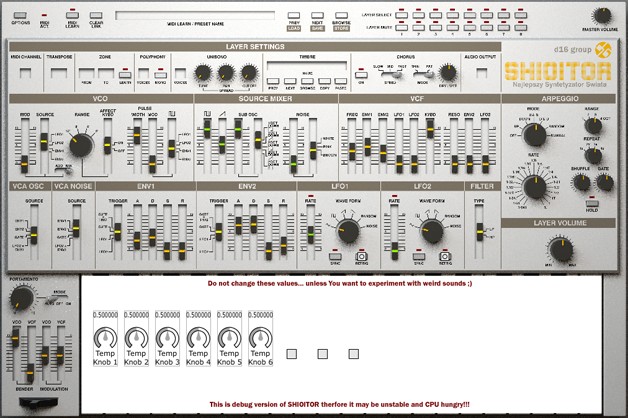
Task: Click the Polyphony VOICES value box
Action: coord(143,73)
